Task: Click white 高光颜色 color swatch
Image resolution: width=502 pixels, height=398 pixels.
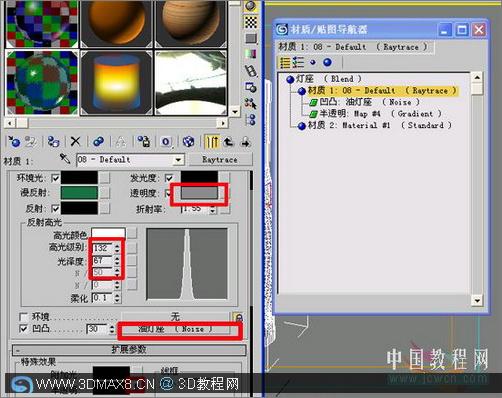Action: [x=109, y=233]
